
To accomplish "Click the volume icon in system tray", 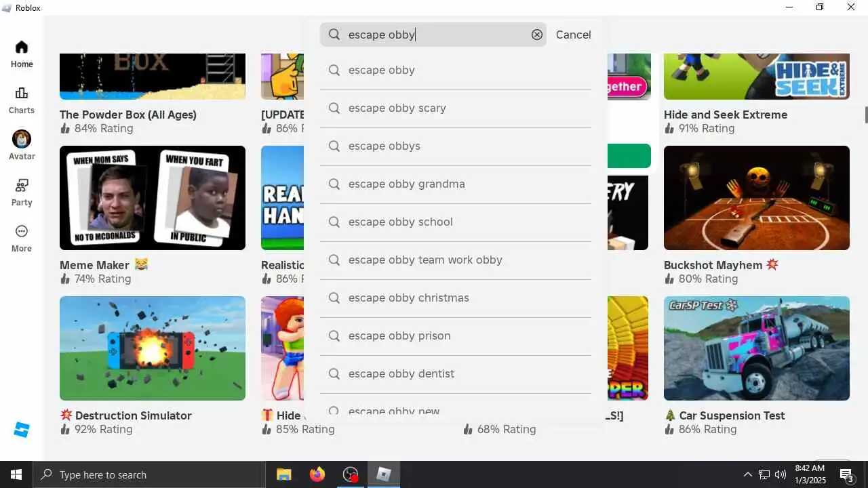I will point(781,474).
